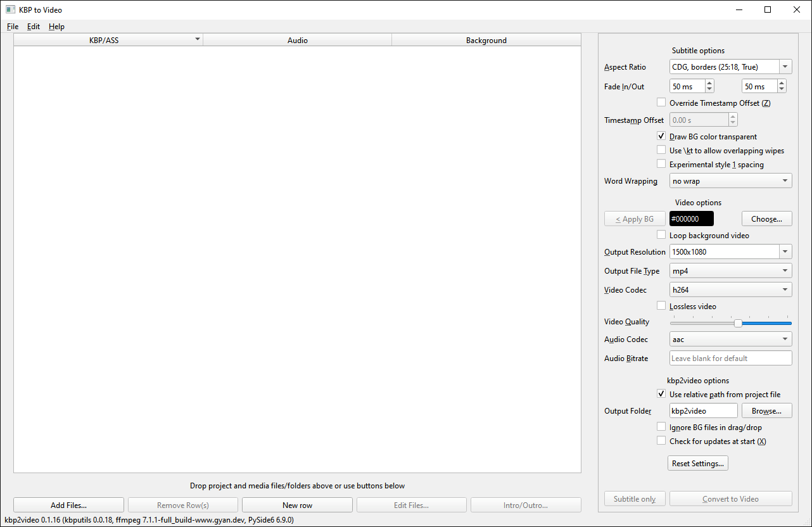Click the Audio column header

[297, 40]
